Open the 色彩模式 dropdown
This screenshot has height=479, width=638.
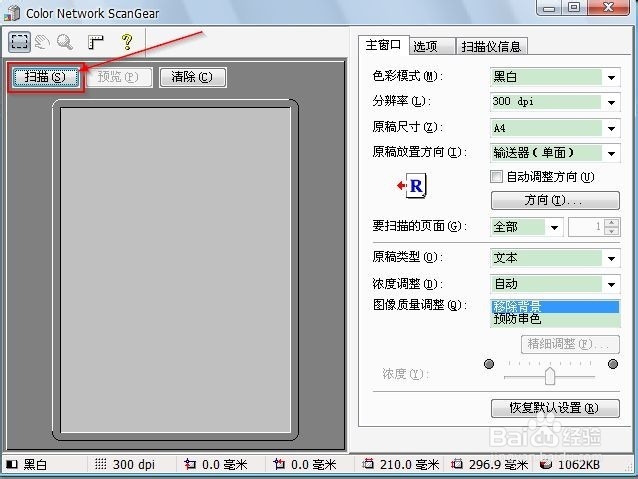point(611,77)
